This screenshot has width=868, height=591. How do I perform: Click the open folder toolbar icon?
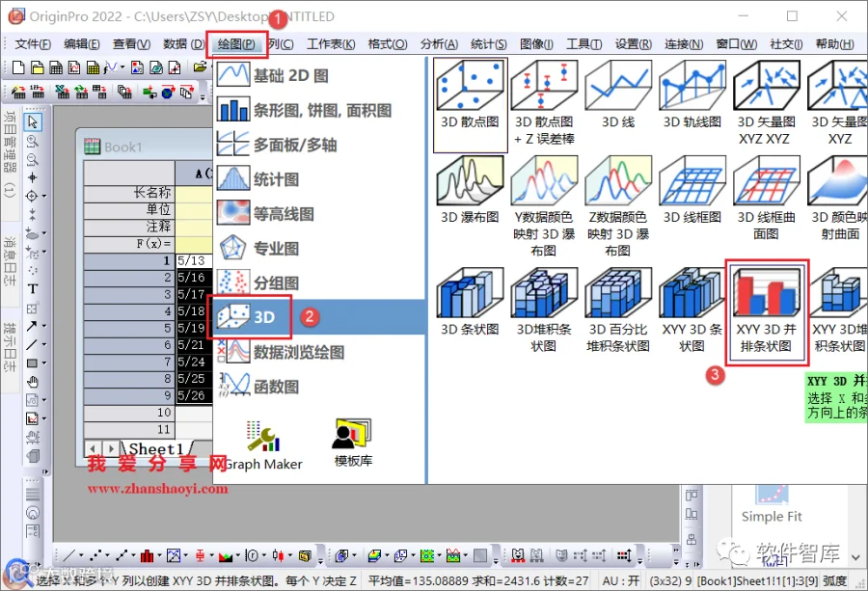[x=200, y=67]
